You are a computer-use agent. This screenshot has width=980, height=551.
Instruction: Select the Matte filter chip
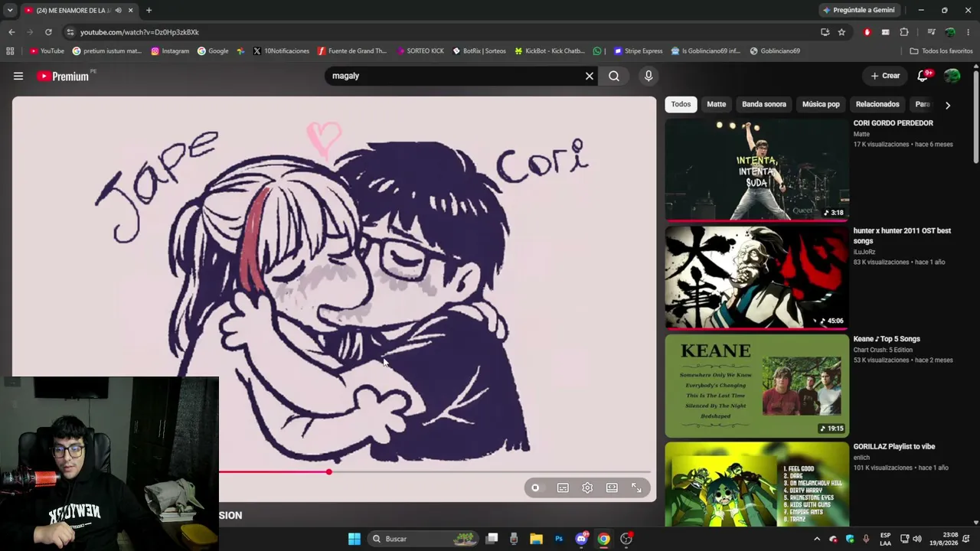point(717,104)
